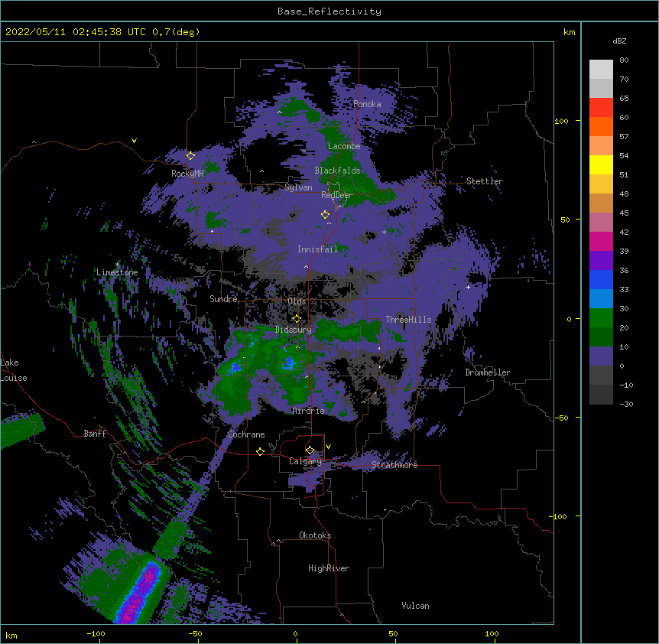Click the km unit label at bottom left

tap(11, 636)
